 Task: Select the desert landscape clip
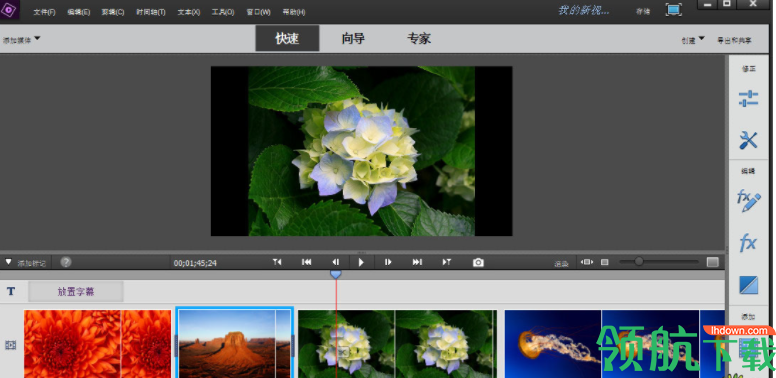click(235, 343)
